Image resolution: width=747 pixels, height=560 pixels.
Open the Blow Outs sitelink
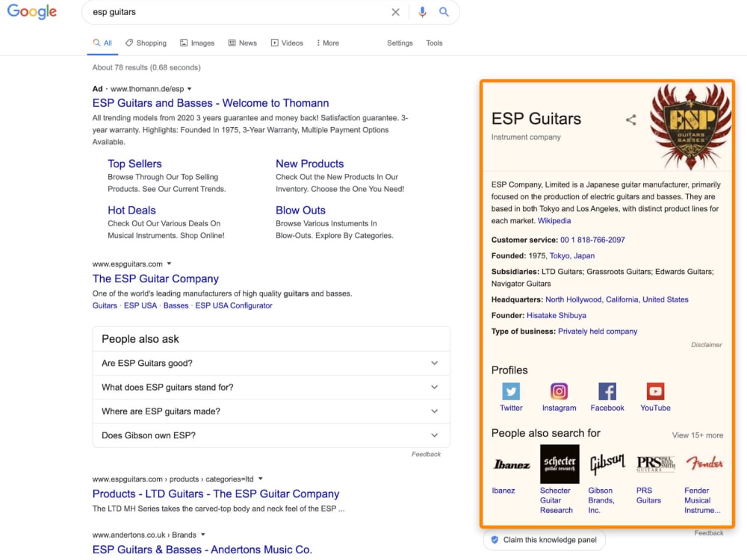click(300, 211)
